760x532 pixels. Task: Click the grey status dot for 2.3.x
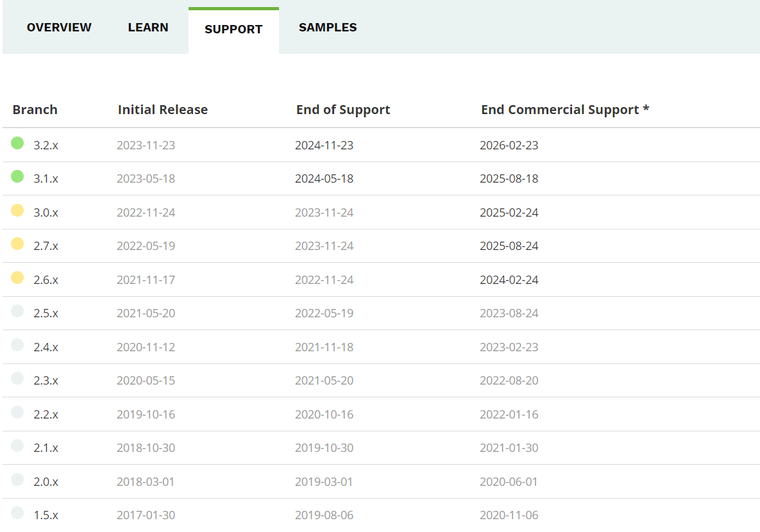pos(17,378)
